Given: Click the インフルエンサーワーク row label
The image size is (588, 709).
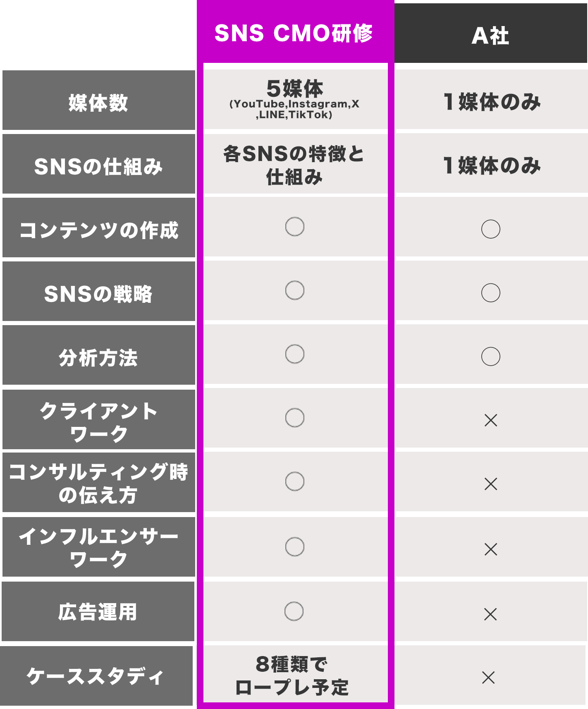Looking at the screenshot, I should tap(98, 547).
